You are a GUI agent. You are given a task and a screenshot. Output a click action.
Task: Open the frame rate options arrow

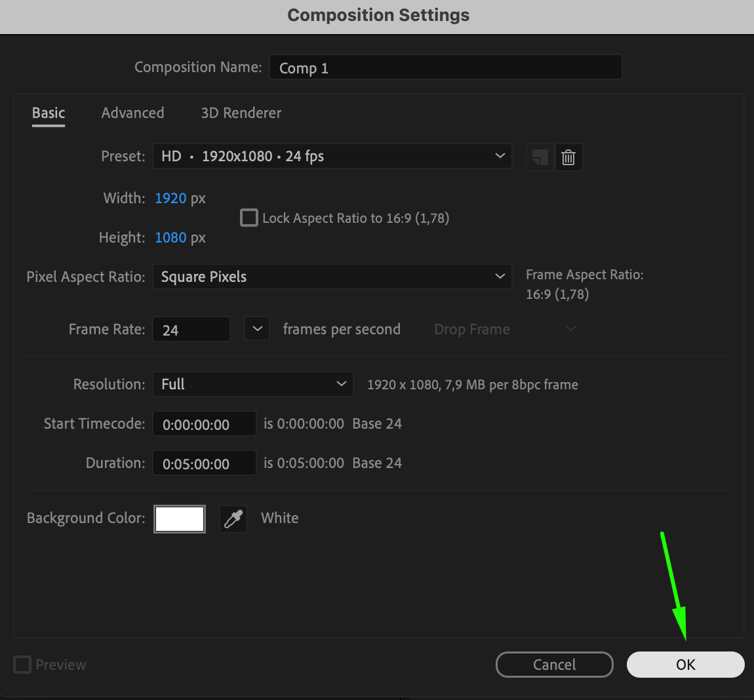tap(257, 329)
